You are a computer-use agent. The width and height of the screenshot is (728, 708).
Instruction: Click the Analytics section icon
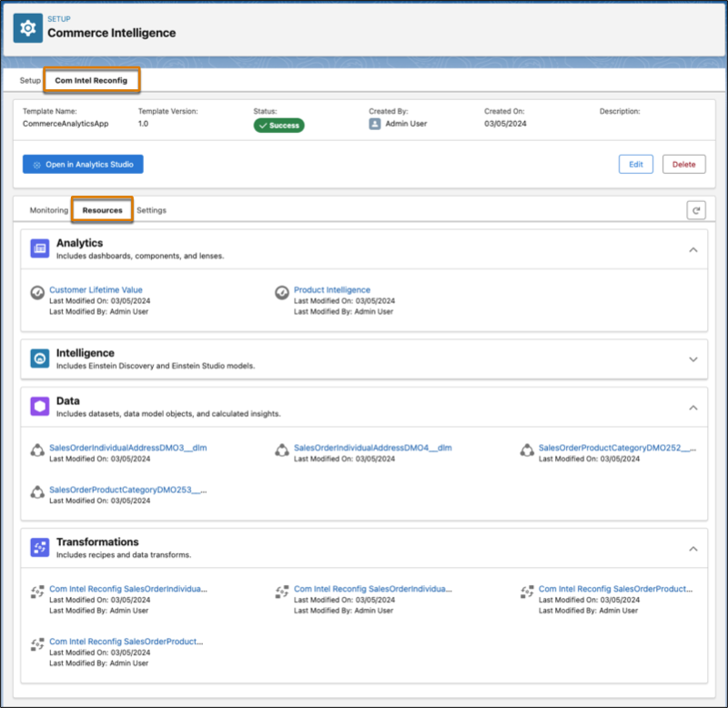point(40,248)
